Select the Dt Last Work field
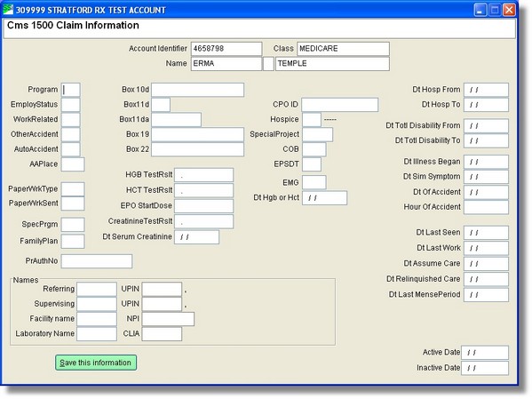This screenshot has width=532, height=399. coord(486,248)
